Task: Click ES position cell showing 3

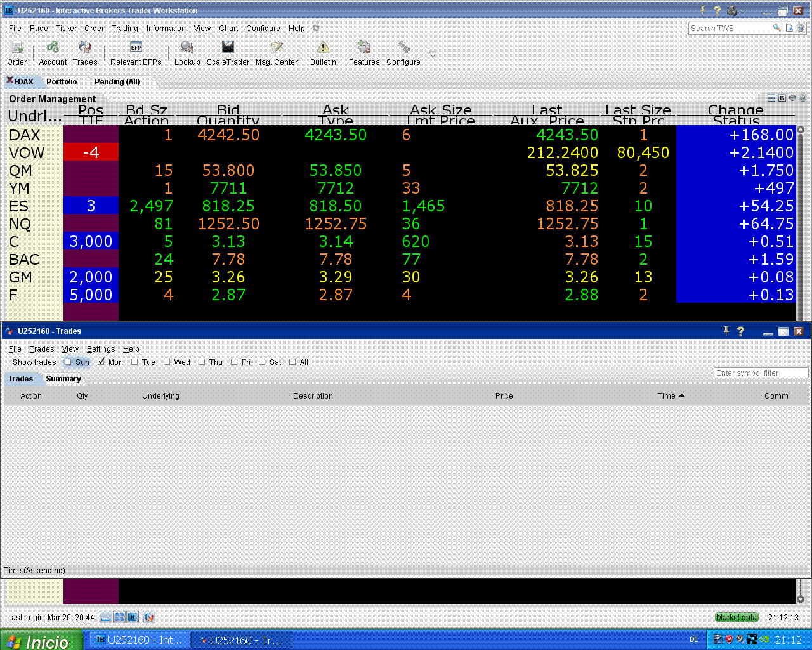Action: 91,206
